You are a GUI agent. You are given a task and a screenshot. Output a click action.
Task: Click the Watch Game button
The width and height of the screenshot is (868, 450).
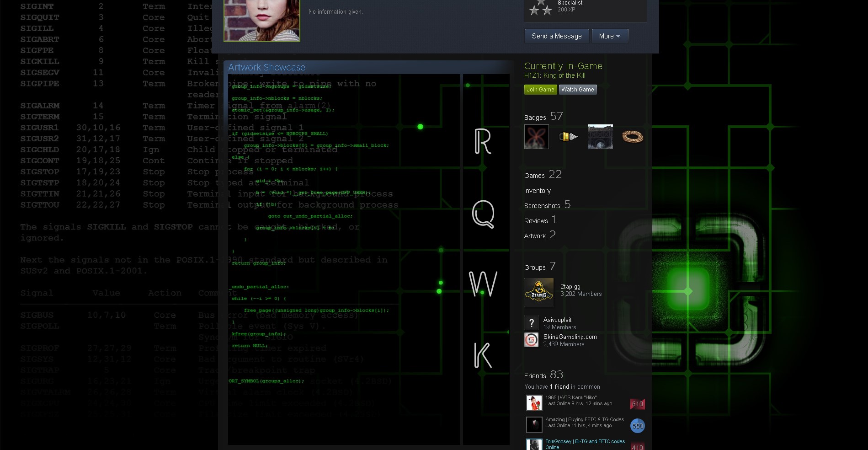578,90
